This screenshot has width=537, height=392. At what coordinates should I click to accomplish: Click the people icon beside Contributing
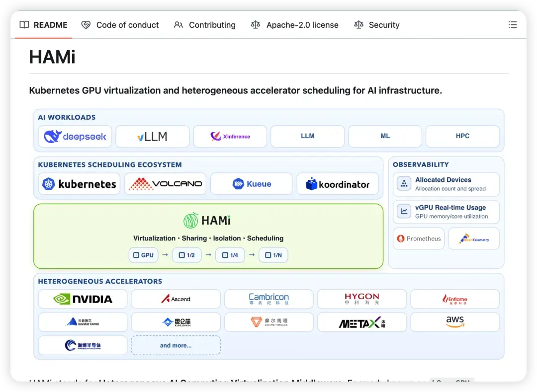[179, 25]
